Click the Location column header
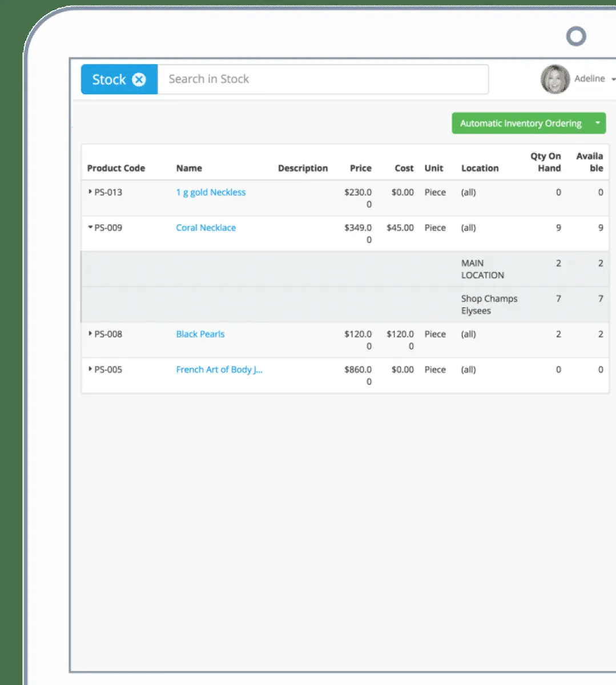 [x=480, y=168]
